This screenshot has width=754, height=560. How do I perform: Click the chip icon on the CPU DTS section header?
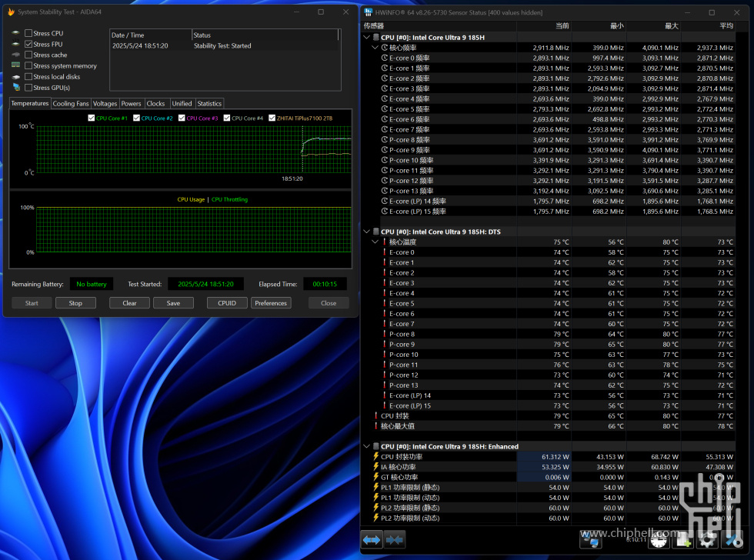pyautogui.click(x=376, y=232)
